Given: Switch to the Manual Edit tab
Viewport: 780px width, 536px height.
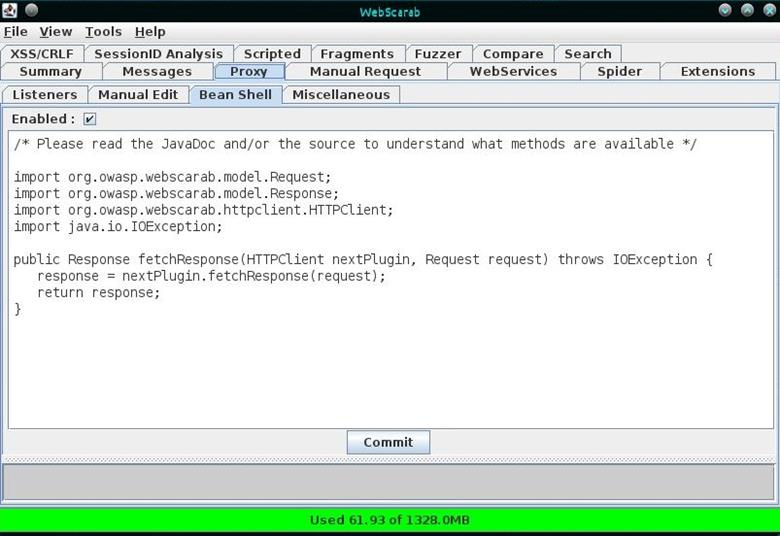Looking at the screenshot, I should (x=138, y=94).
